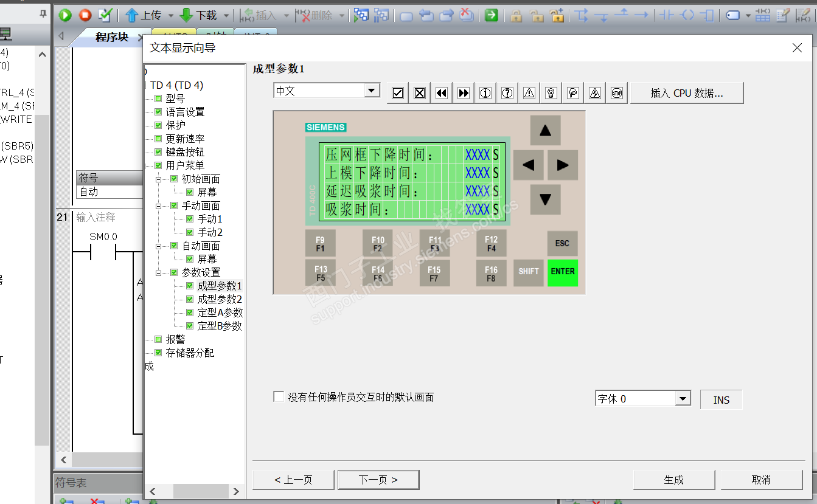Viewport: 817px width, 504px height.
Task: Click the left panel scrollbar up arrow
Action: point(41,55)
